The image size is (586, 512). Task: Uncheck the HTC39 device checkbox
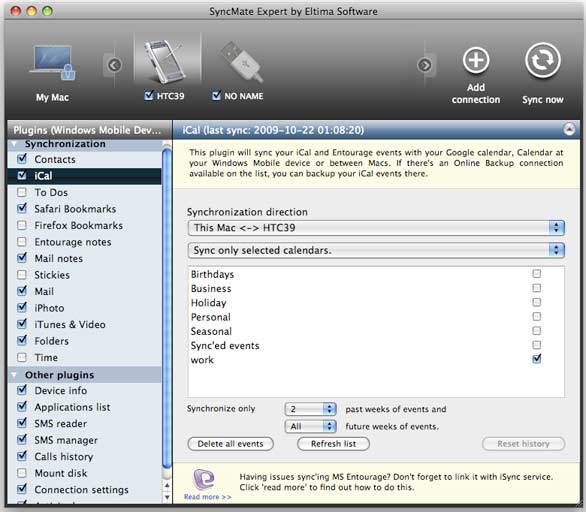pos(149,96)
